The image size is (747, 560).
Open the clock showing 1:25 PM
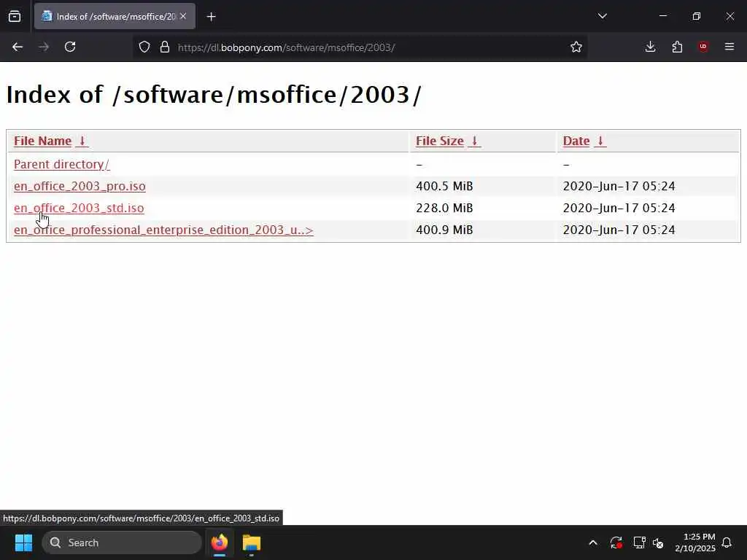tap(695, 542)
